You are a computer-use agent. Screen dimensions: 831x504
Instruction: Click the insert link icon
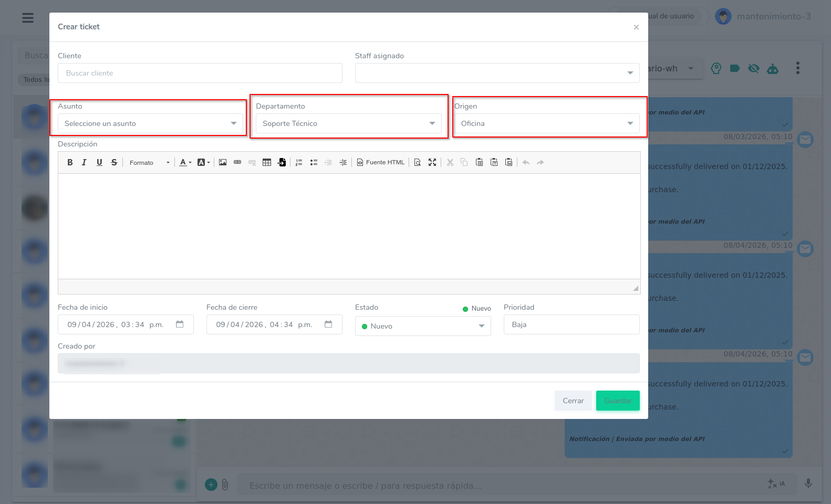pyautogui.click(x=237, y=163)
